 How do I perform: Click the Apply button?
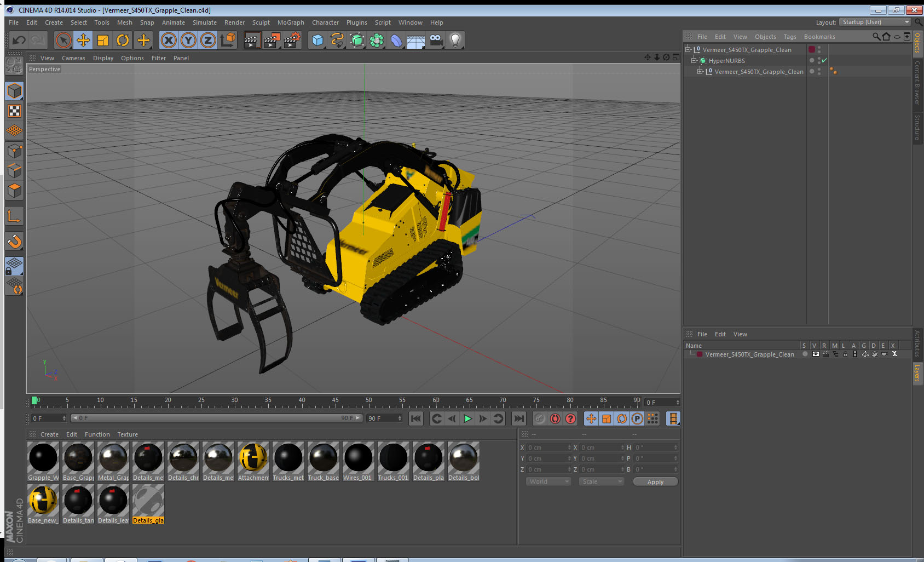[x=655, y=482]
